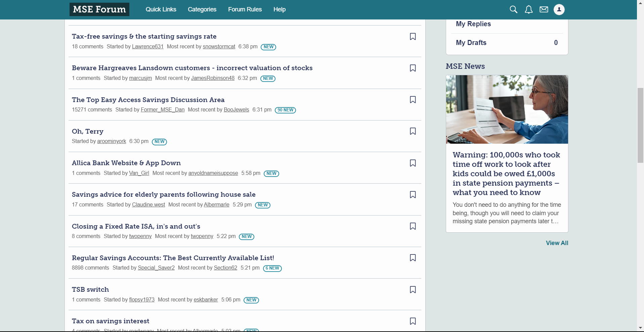Open the messages envelope icon
Viewport: 644px width, 332px height.
(544, 9)
